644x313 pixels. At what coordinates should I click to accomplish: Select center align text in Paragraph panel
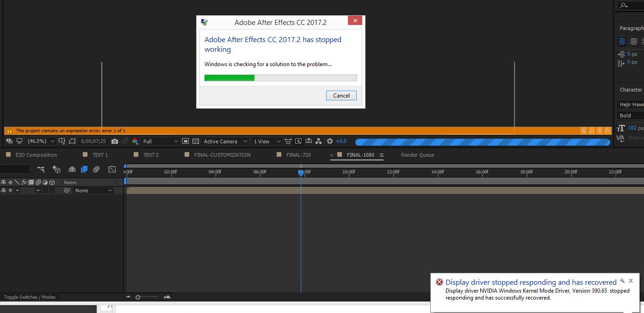[x=634, y=42]
